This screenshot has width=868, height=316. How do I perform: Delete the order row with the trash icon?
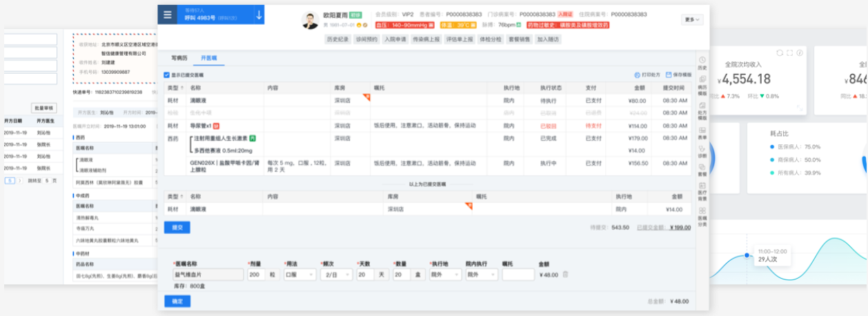[x=565, y=275]
